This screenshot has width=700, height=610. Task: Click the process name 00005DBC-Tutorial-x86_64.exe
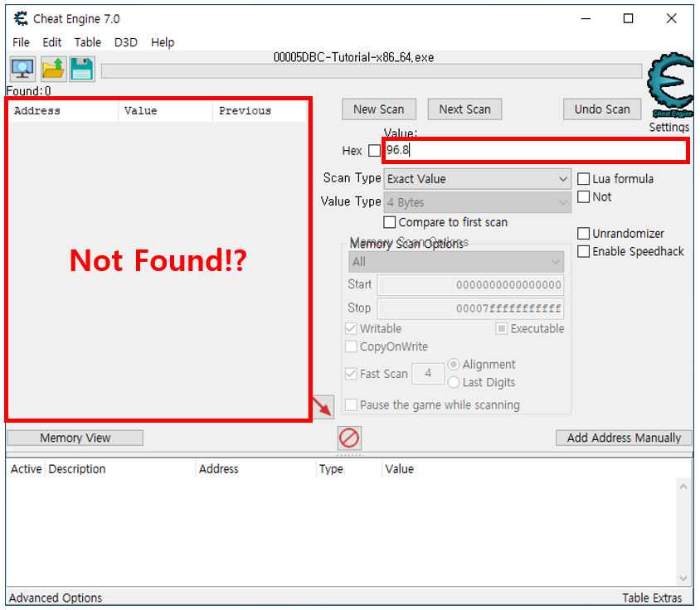(353, 57)
